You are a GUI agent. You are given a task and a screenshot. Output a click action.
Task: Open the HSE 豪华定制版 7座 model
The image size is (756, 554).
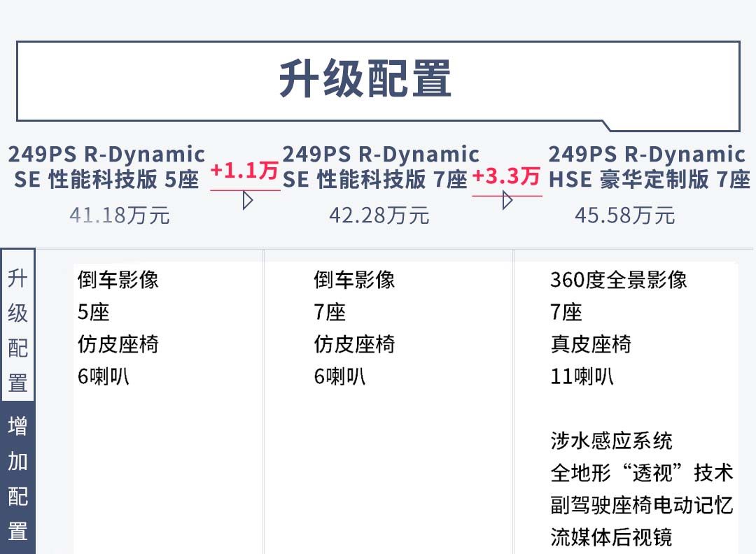(648, 166)
